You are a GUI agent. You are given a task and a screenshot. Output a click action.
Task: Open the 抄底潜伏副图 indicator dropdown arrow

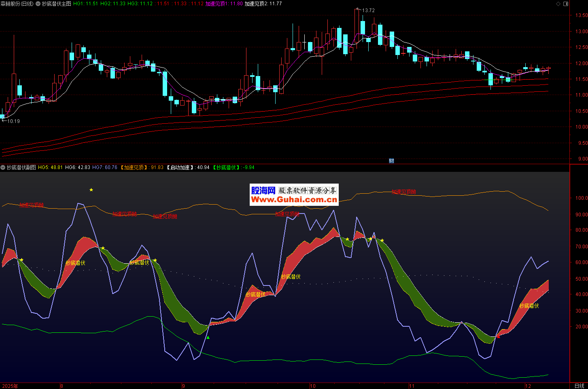pyautogui.click(x=3, y=167)
